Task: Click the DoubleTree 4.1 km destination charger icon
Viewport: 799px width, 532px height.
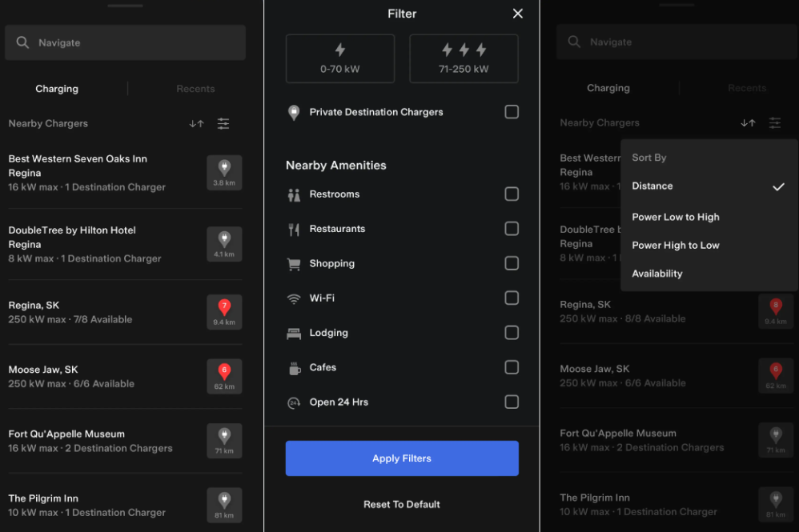Action: (x=224, y=244)
